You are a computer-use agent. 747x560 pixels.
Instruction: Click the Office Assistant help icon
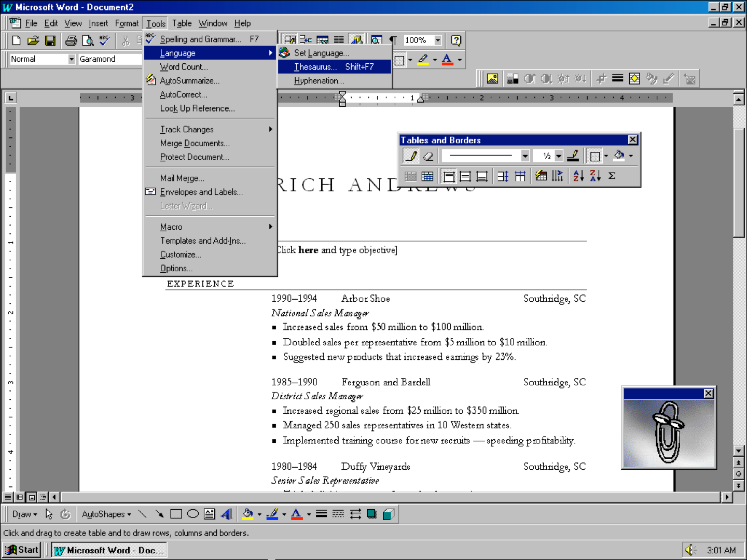point(456,40)
